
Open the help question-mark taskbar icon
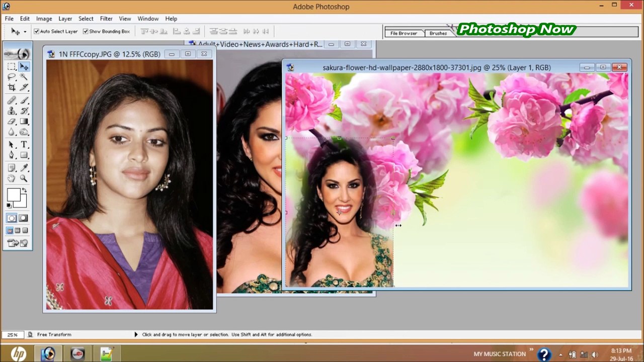click(x=543, y=354)
